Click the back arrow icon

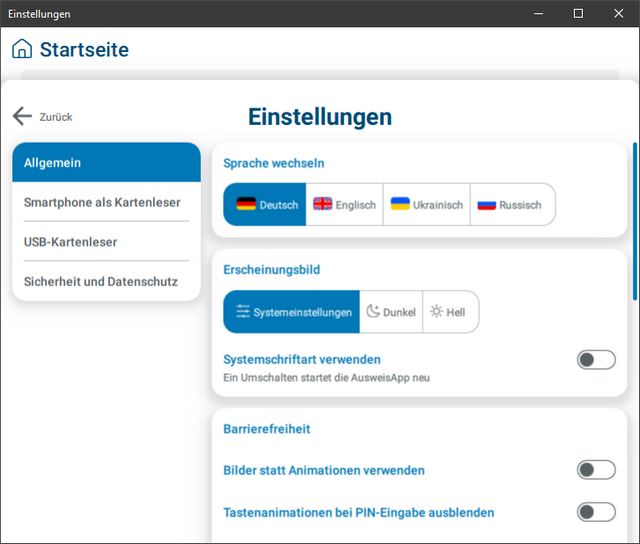pos(22,116)
